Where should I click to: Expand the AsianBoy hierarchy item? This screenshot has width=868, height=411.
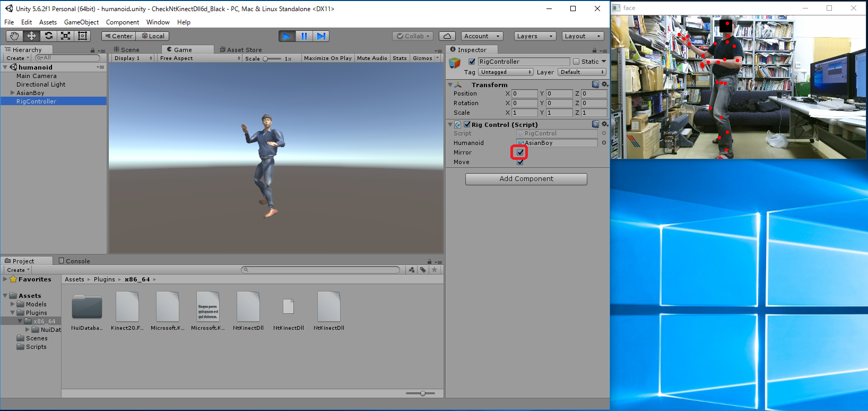coord(12,93)
